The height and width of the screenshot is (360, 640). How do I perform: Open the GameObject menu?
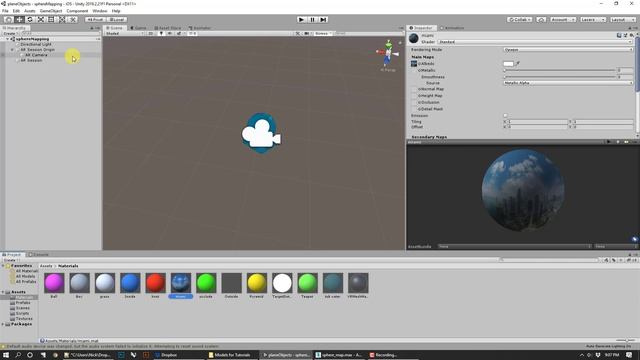51,11
